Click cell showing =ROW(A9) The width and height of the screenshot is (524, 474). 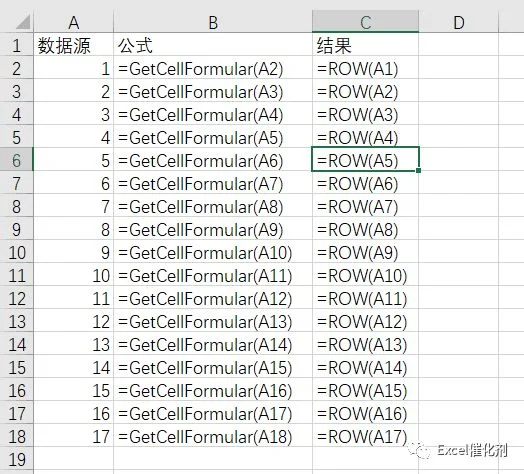pos(365,252)
